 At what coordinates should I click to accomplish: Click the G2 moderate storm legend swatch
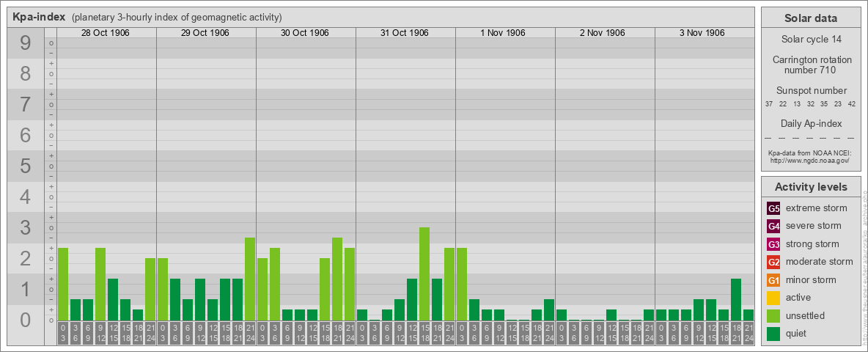773,262
